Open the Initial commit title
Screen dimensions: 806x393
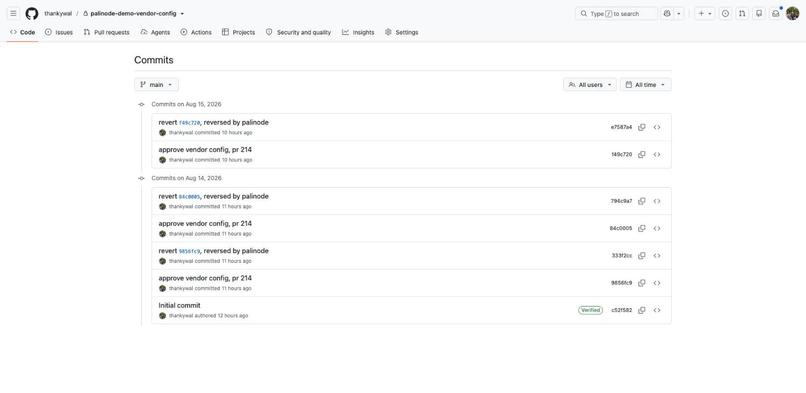click(179, 305)
